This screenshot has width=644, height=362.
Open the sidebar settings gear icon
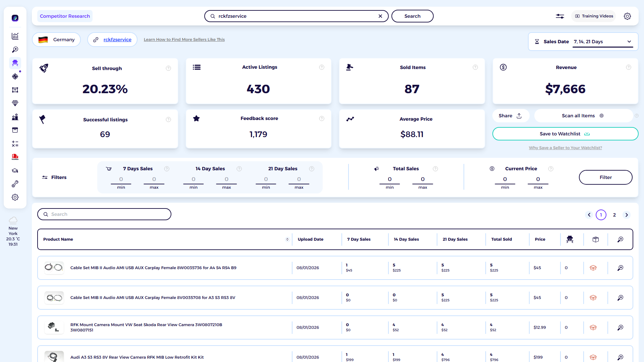click(x=15, y=197)
